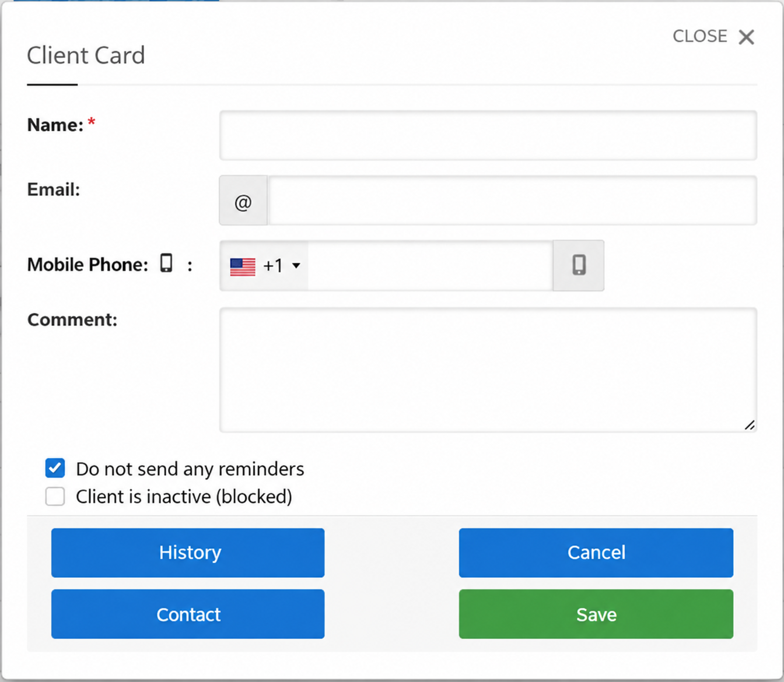Uncheck "Do not send any reminders"

(x=55, y=468)
